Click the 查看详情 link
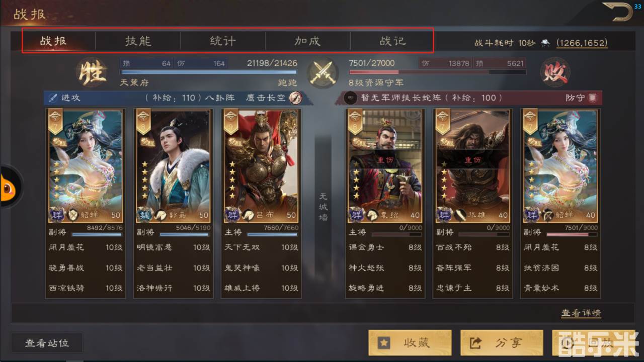Viewport: 644px width, 362px height. [x=581, y=313]
